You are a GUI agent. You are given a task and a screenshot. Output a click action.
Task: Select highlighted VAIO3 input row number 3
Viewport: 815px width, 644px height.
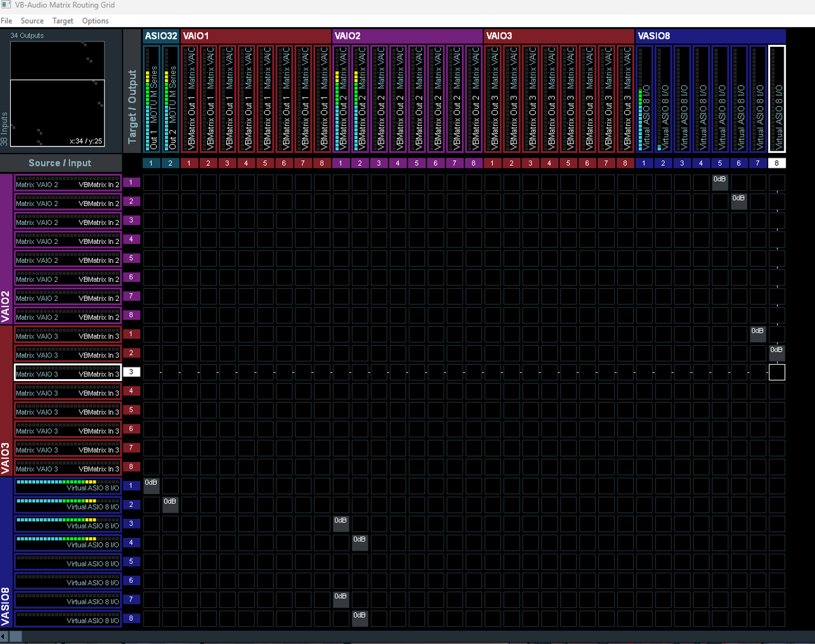pos(131,372)
